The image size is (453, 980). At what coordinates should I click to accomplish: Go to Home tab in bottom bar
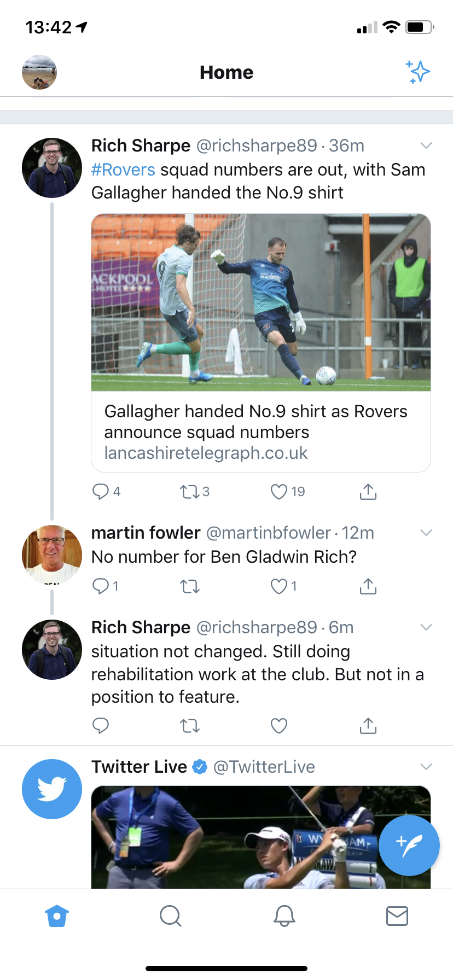pos(57,915)
